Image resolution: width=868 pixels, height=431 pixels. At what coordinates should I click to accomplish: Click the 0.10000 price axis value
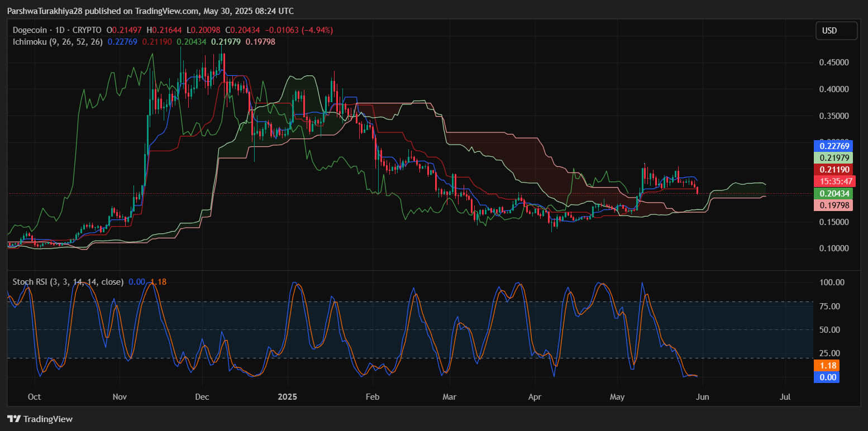pyautogui.click(x=833, y=248)
